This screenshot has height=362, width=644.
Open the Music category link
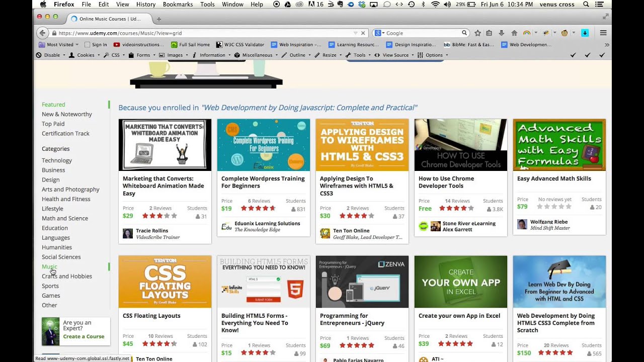click(49, 266)
